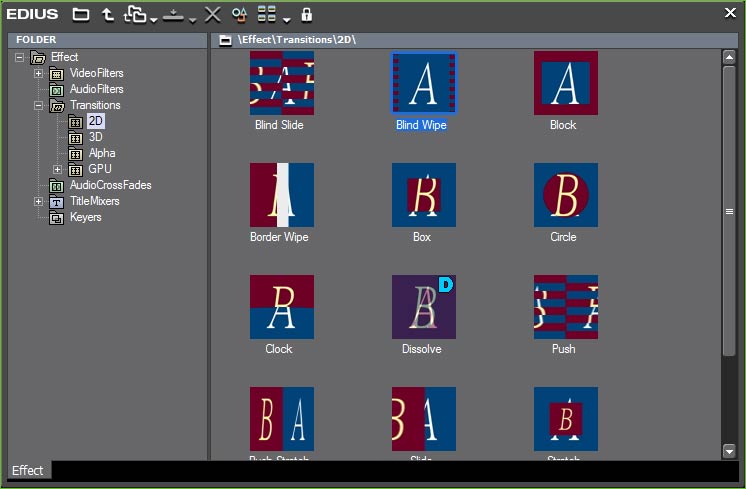The image size is (746, 489).
Task: Switch to the Effect tab
Action: click(27, 470)
